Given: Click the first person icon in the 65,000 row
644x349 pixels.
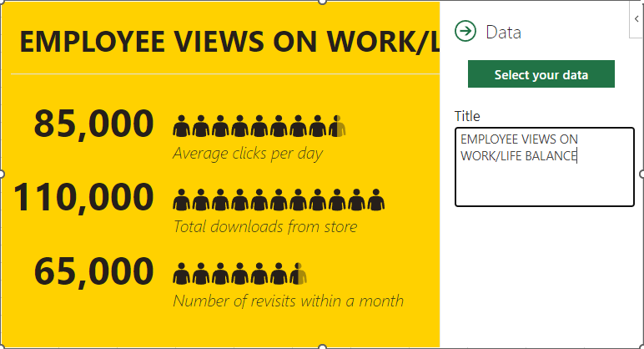Looking at the screenshot, I should (x=181, y=274).
